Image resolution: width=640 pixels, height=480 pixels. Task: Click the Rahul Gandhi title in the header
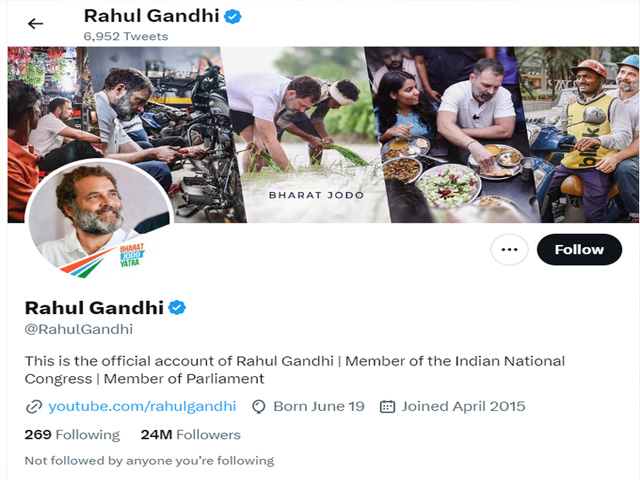(x=151, y=16)
